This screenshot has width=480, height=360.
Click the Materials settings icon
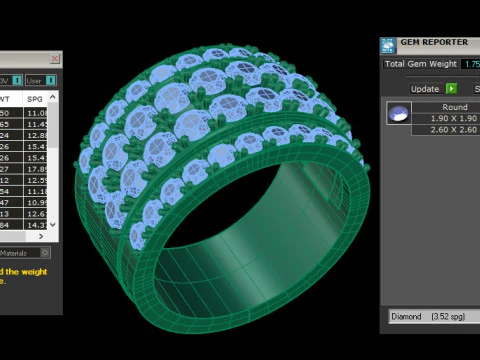click(45, 253)
